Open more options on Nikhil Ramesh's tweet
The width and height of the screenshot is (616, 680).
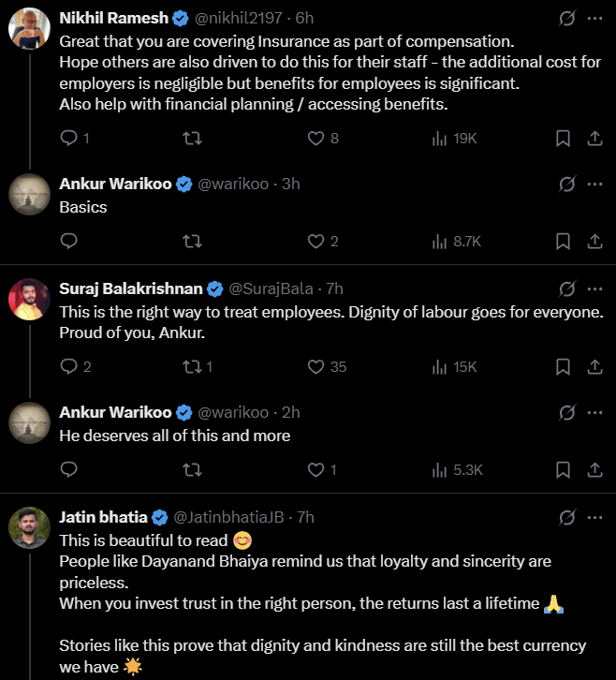click(594, 18)
